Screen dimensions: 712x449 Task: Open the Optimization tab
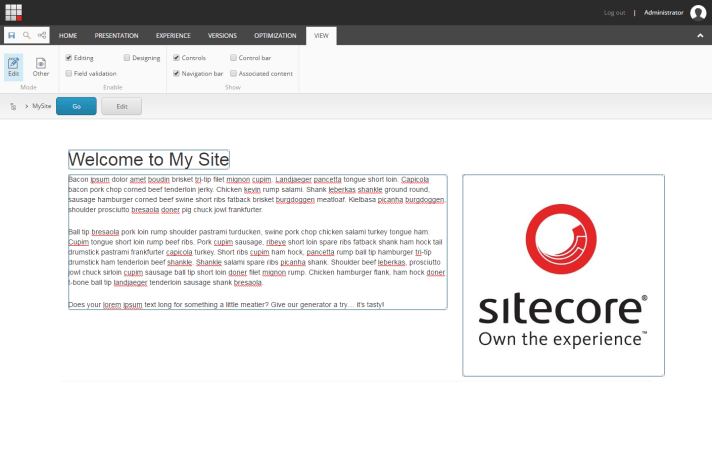[275, 36]
